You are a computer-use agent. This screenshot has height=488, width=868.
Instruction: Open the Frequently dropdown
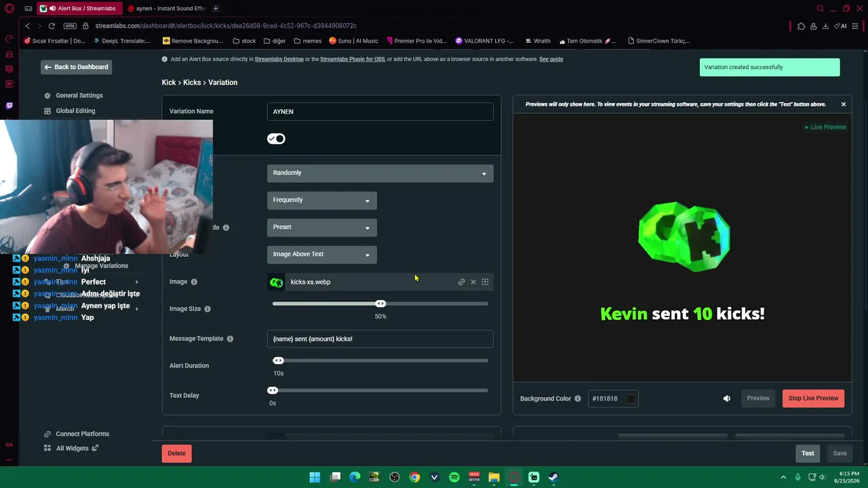pyautogui.click(x=322, y=200)
